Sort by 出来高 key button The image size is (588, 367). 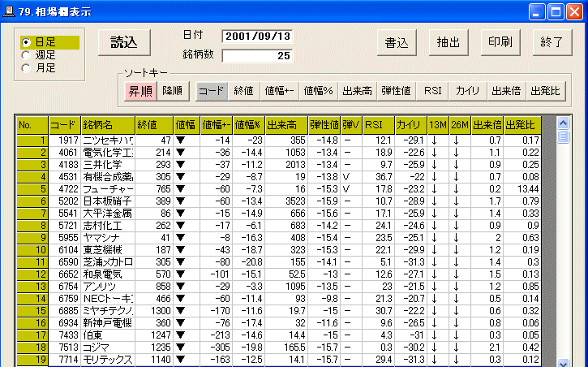click(358, 91)
